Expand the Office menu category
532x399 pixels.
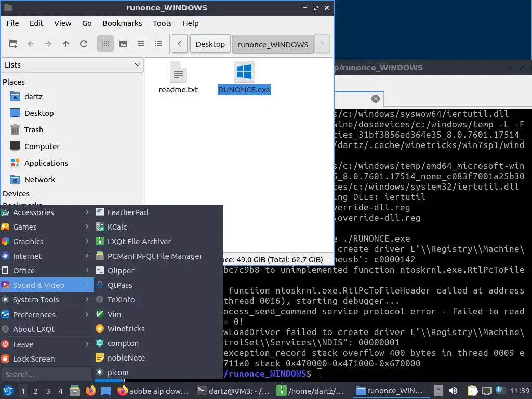click(x=47, y=271)
